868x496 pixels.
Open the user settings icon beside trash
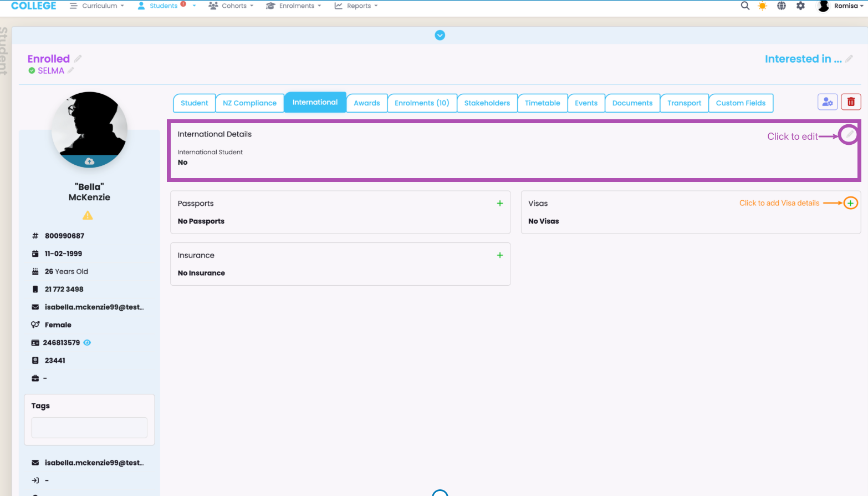827,102
